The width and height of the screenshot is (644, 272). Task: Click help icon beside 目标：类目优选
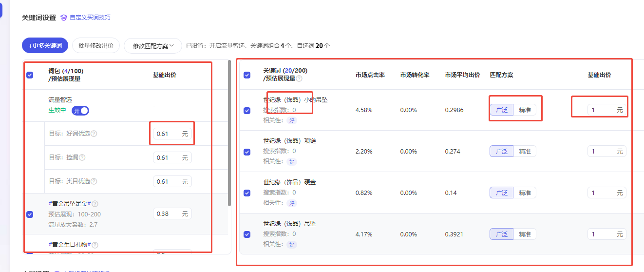[94, 181]
